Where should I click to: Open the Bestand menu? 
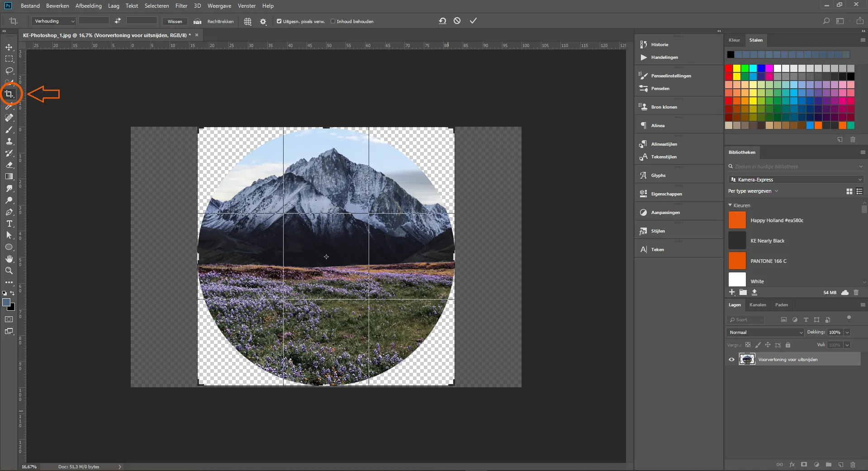tap(30, 6)
